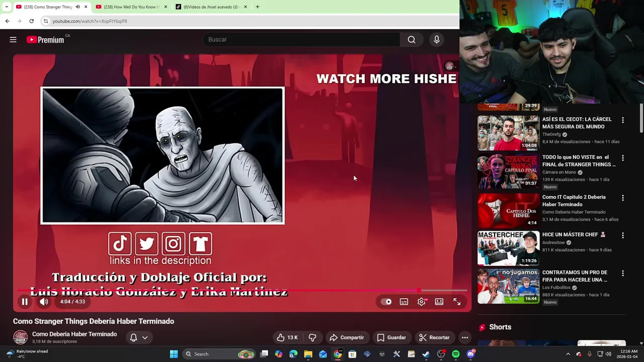Toggle subtitles captions button
The width and height of the screenshot is (644, 362).
404,302
